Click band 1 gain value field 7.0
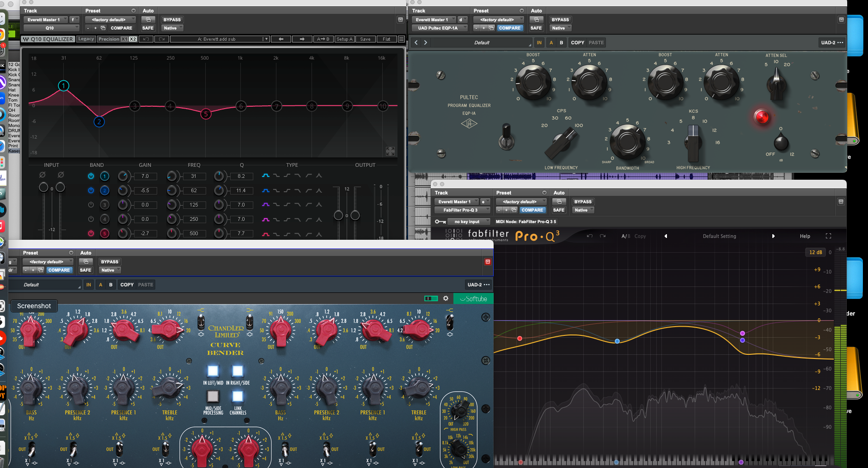The width and height of the screenshot is (868, 468). pyautogui.click(x=145, y=176)
